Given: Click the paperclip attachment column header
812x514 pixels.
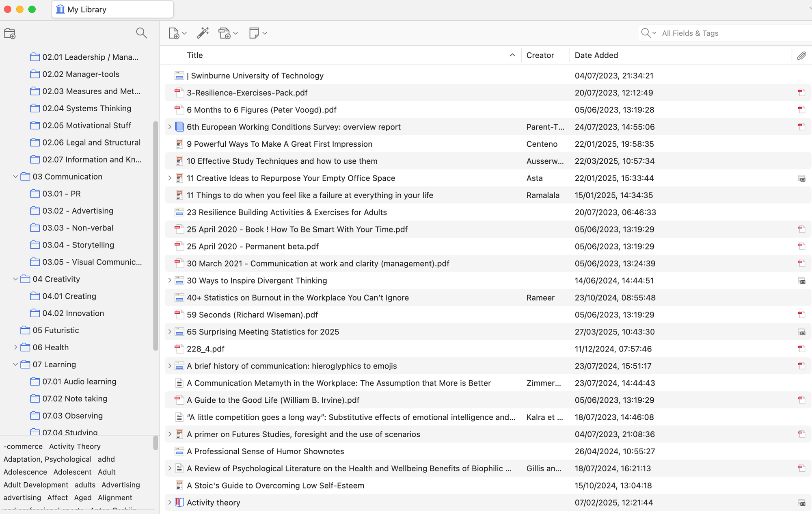Looking at the screenshot, I should (801, 55).
